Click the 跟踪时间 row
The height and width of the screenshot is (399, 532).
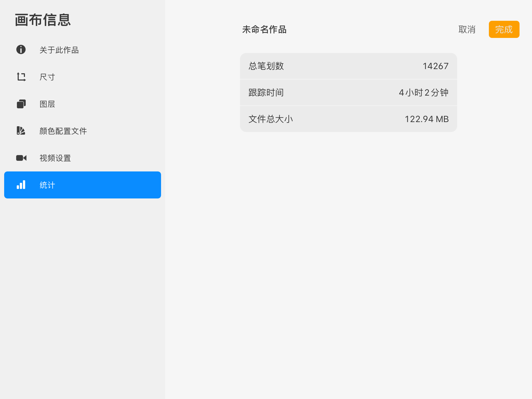pyautogui.click(x=348, y=93)
